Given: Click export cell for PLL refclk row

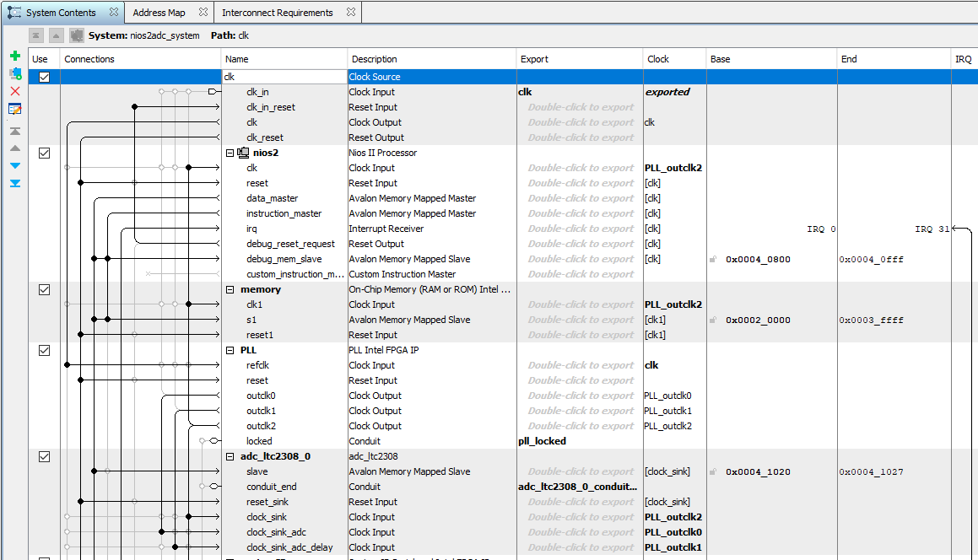Looking at the screenshot, I should pos(580,365).
